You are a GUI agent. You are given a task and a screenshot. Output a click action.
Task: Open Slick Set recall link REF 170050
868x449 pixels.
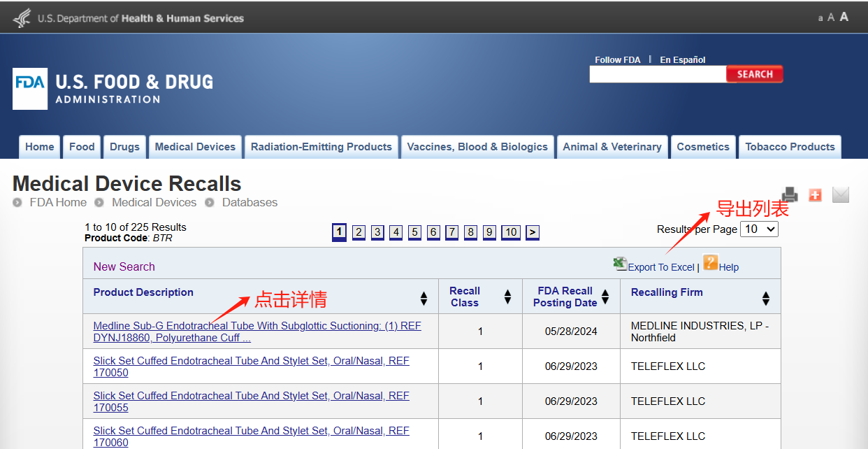(x=252, y=366)
